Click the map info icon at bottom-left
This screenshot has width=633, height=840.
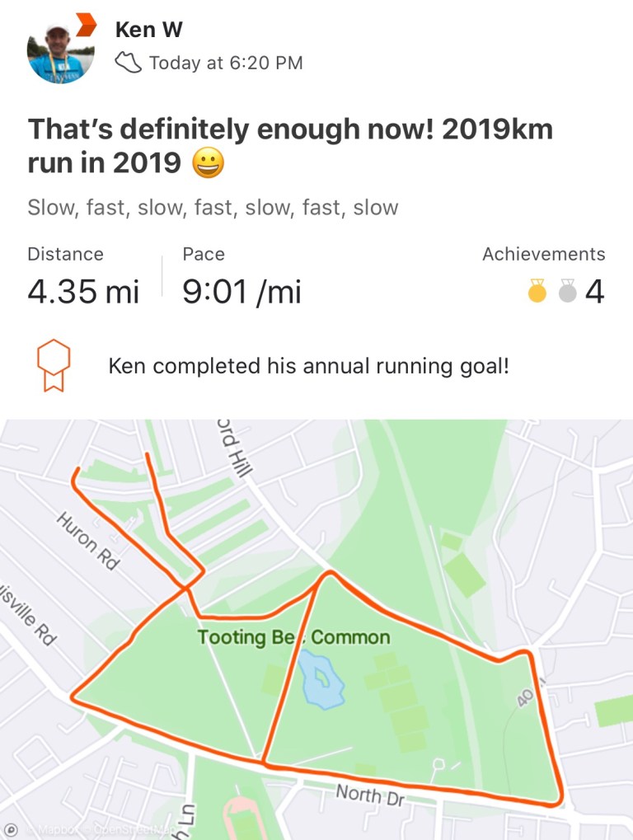[x=11, y=830]
